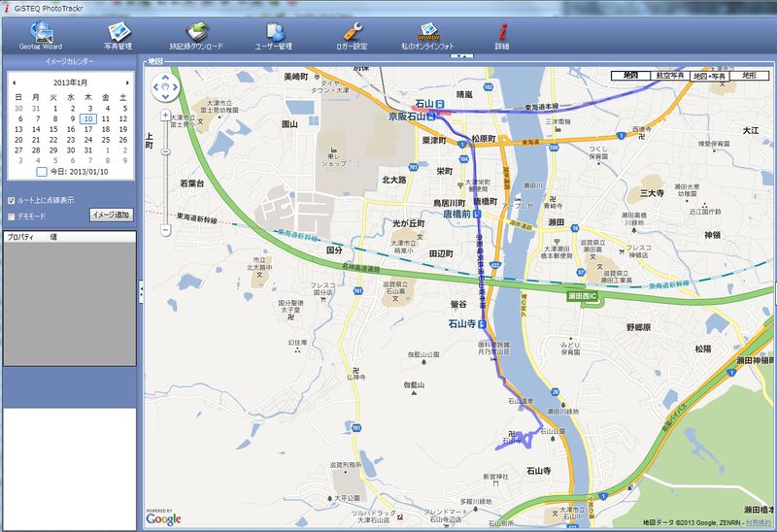Switch map to 航空写真 view
Viewport: 777px width, 532px height.
coord(670,76)
